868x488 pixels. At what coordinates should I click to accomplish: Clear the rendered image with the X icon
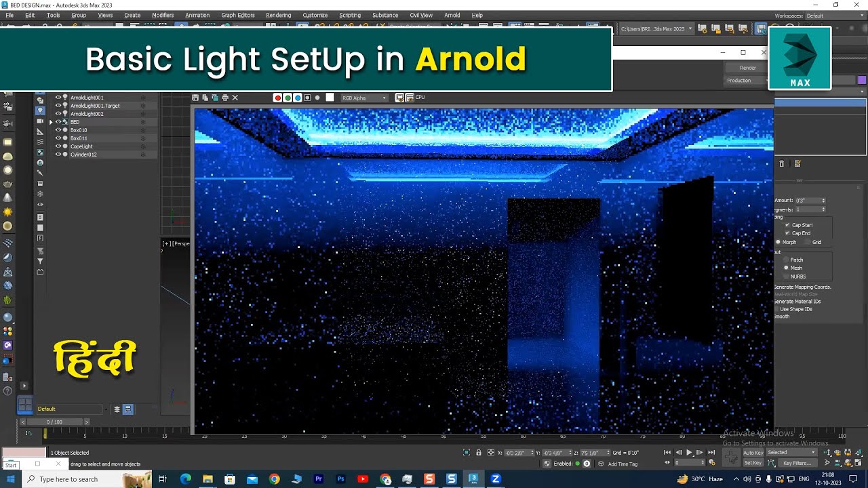coord(235,98)
